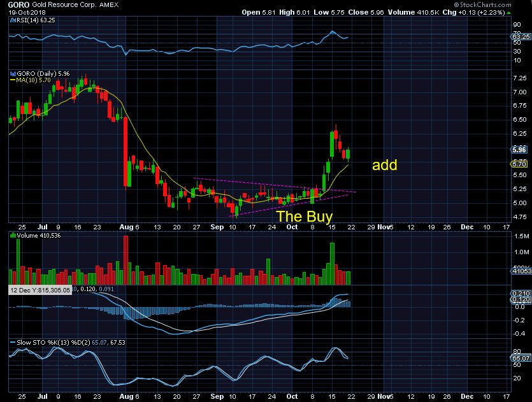Click the GORO (Daily) price legend label
Viewport: 532px width, 402px height.
(43, 74)
